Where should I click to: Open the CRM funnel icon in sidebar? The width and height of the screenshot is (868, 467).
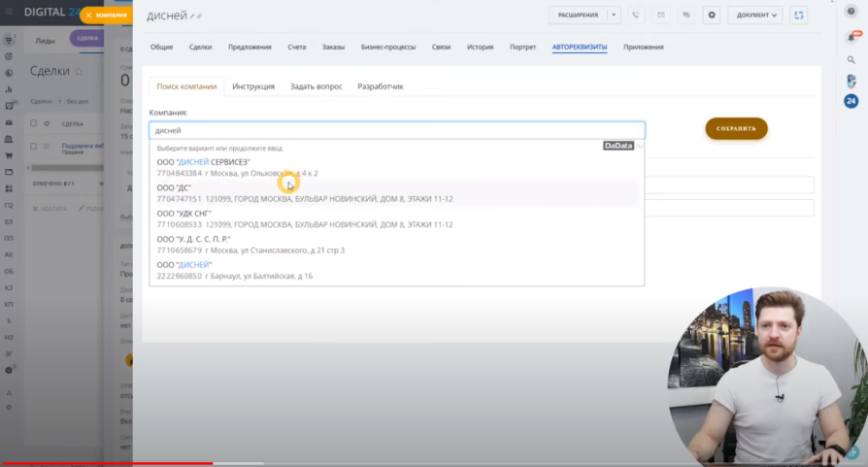point(9,40)
